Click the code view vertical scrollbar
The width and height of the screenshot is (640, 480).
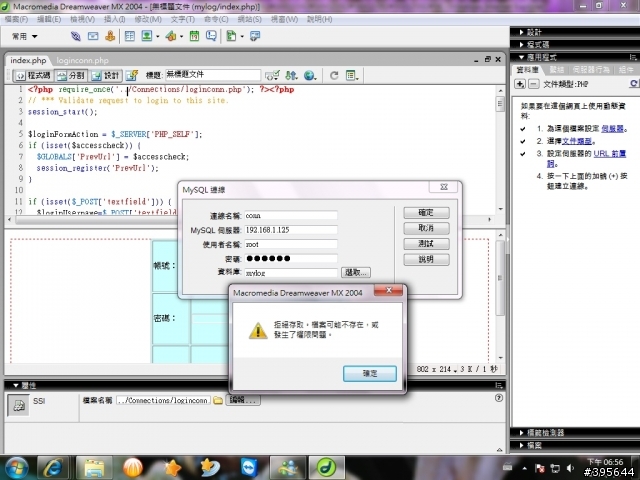(500, 149)
